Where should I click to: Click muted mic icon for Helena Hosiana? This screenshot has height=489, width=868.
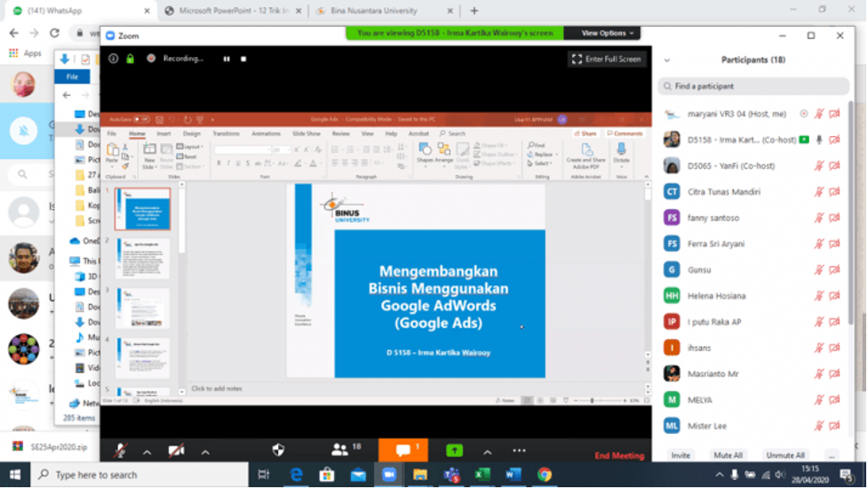coord(819,296)
